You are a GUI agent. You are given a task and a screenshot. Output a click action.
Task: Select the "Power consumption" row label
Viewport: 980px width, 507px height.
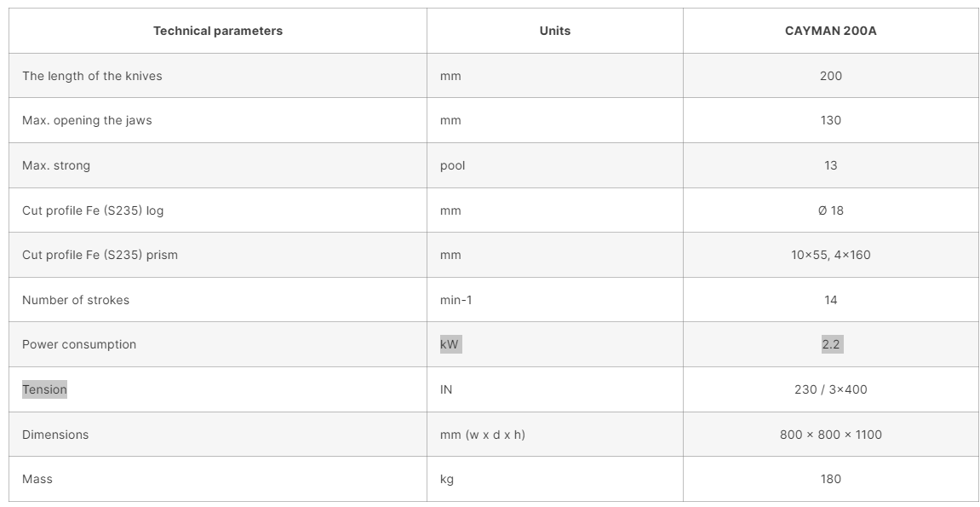(79, 344)
